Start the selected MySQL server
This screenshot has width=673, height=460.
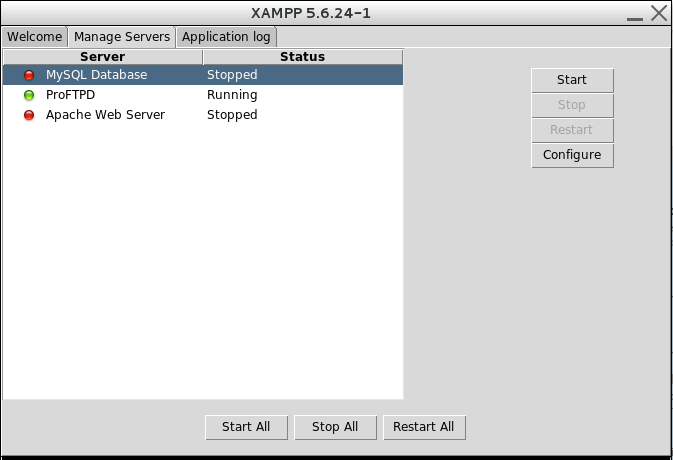pos(572,80)
